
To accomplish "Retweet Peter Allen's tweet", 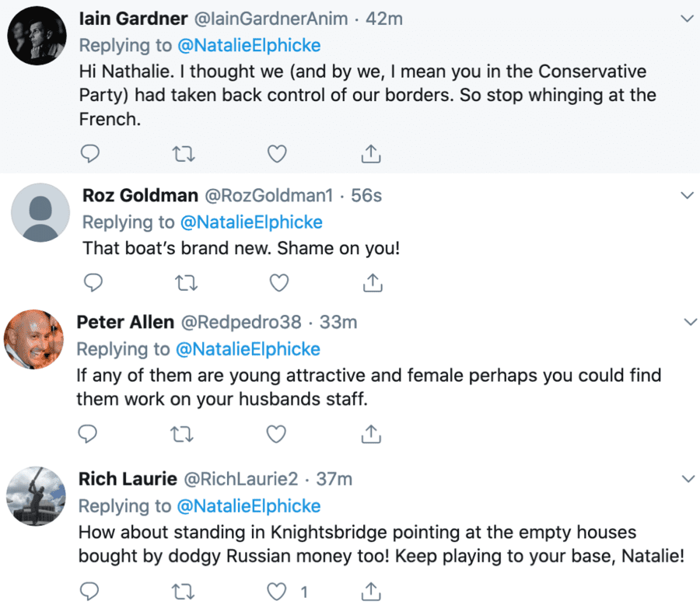I will tap(181, 433).
